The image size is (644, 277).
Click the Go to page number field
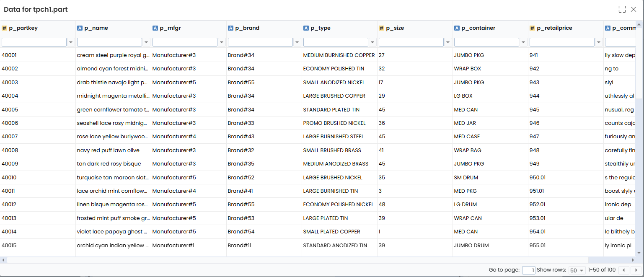pos(529,270)
